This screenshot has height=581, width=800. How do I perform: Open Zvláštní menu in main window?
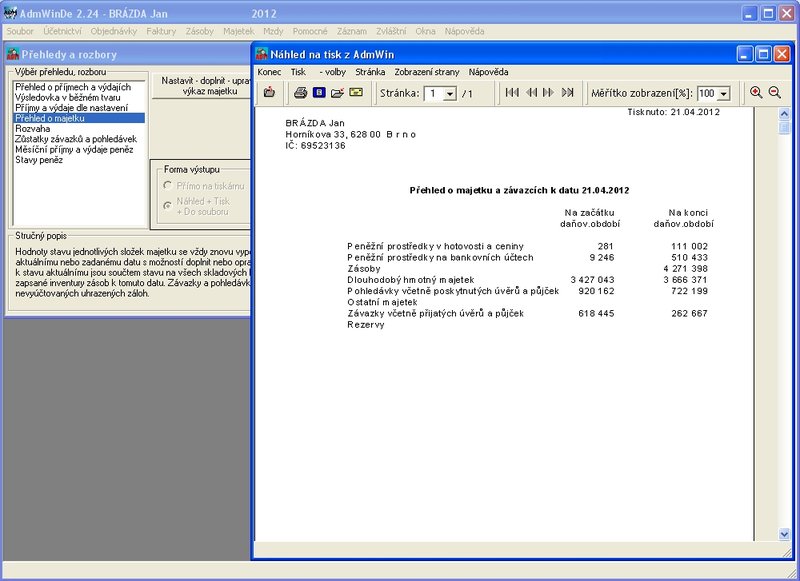tap(391, 31)
